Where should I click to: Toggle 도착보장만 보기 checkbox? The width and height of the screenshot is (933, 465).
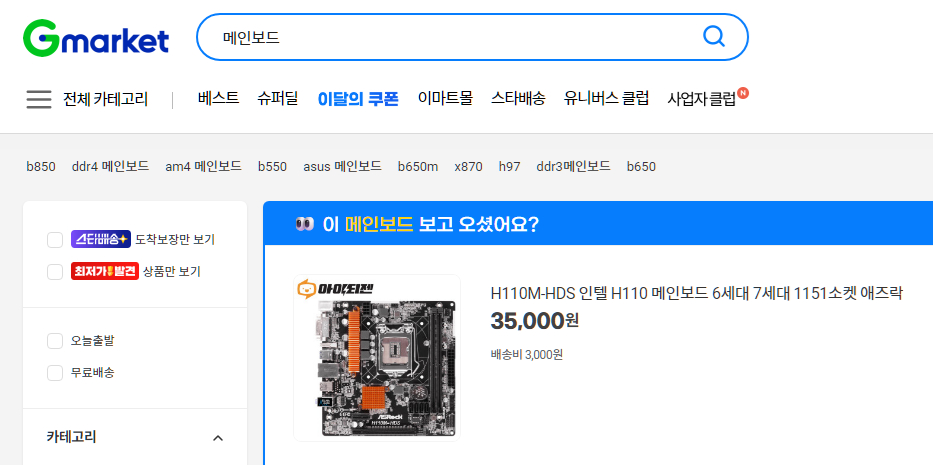pyautogui.click(x=55, y=240)
